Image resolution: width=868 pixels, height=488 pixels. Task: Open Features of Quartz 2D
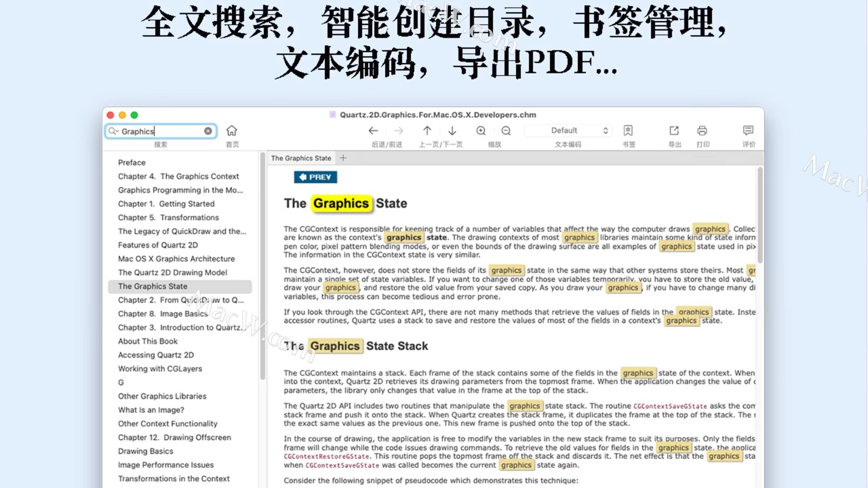(x=158, y=245)
